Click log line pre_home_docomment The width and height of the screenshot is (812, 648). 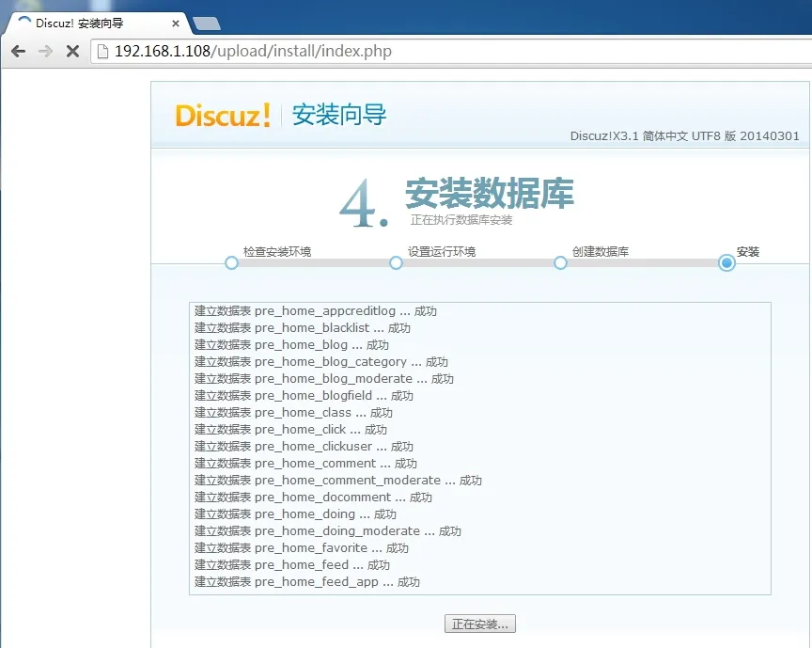coord(313,498)
